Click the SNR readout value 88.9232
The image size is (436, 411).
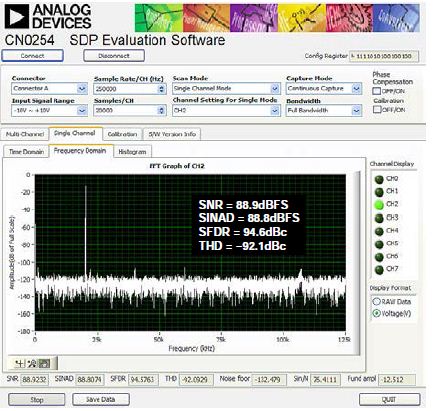(34, 379)
